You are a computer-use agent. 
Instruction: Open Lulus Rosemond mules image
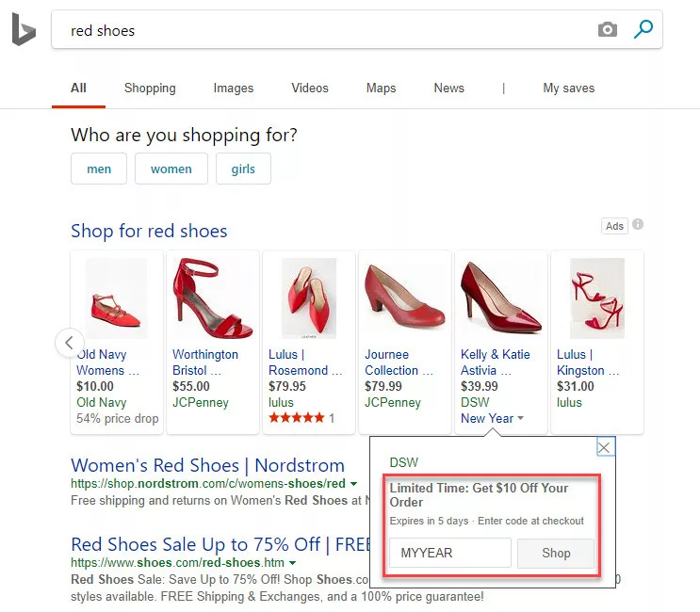coord(308,298)
